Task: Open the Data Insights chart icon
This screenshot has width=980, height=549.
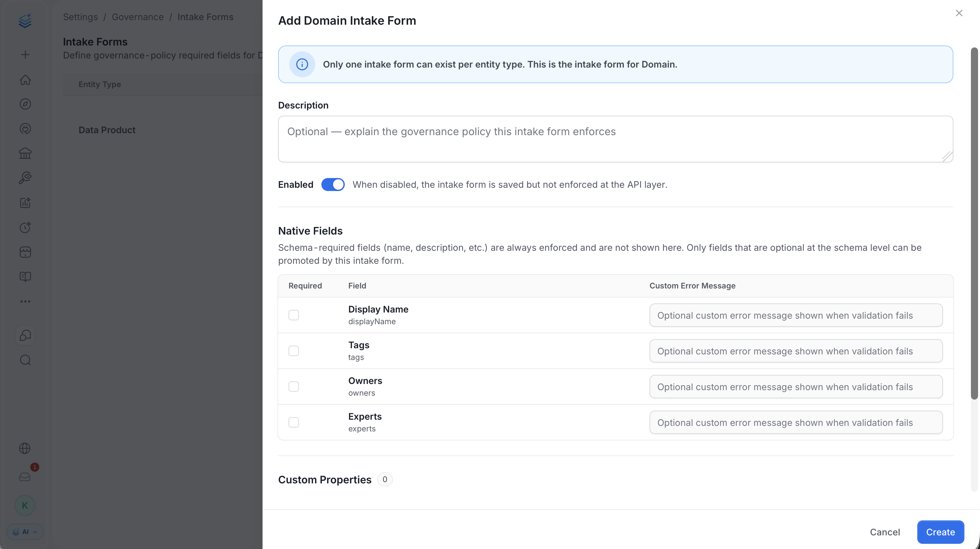Action: 25,203
